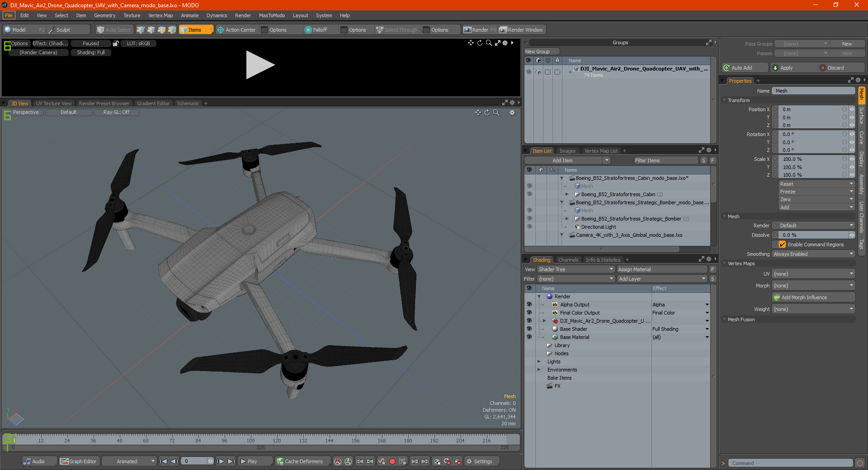Expand the Boeing_B52_Stratofortress_Strategic_Bomber item
The height and width of the screenshot is (470, 868).
point(567,219)
